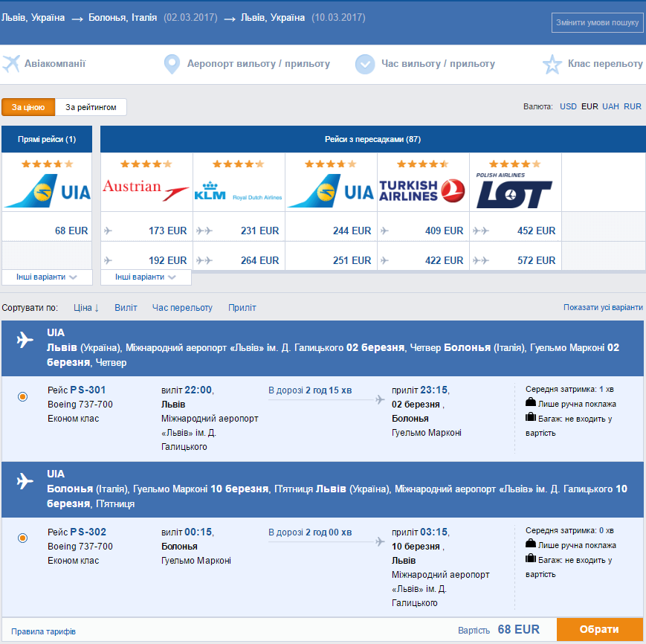Click the plane icon beside 409 EUR
Screen dimensions: 646x644
[x=384, y=231]
